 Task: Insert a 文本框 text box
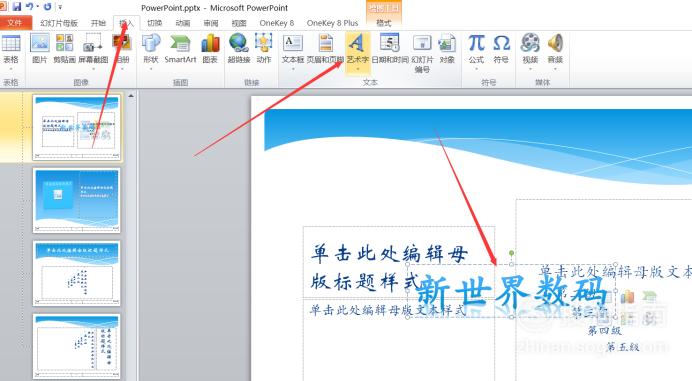click(x=293, y=43)
